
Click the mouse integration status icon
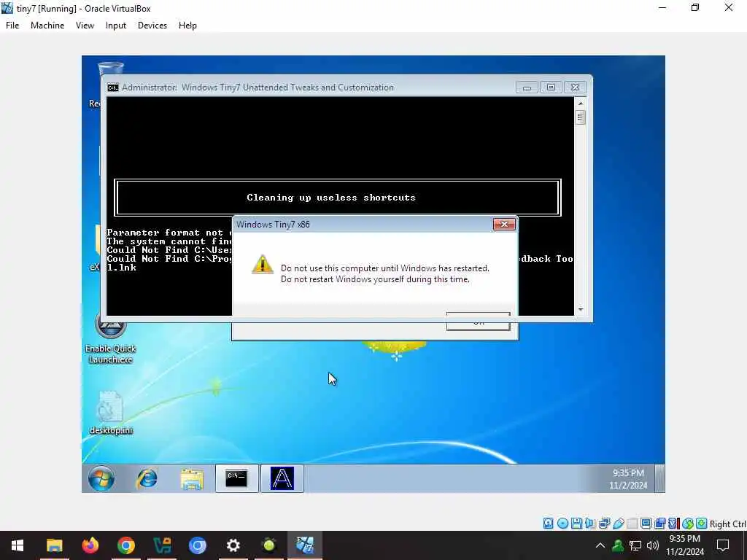pos(687,524)
